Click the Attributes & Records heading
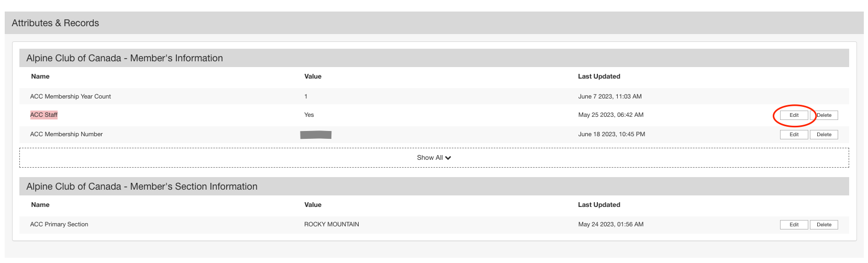The image size is (868, 263). [55, 23]
